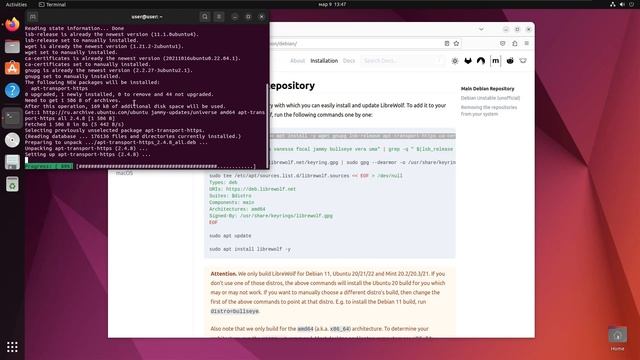Open the terminal hamburger menu
640x360 pixels.
(219, 17)
